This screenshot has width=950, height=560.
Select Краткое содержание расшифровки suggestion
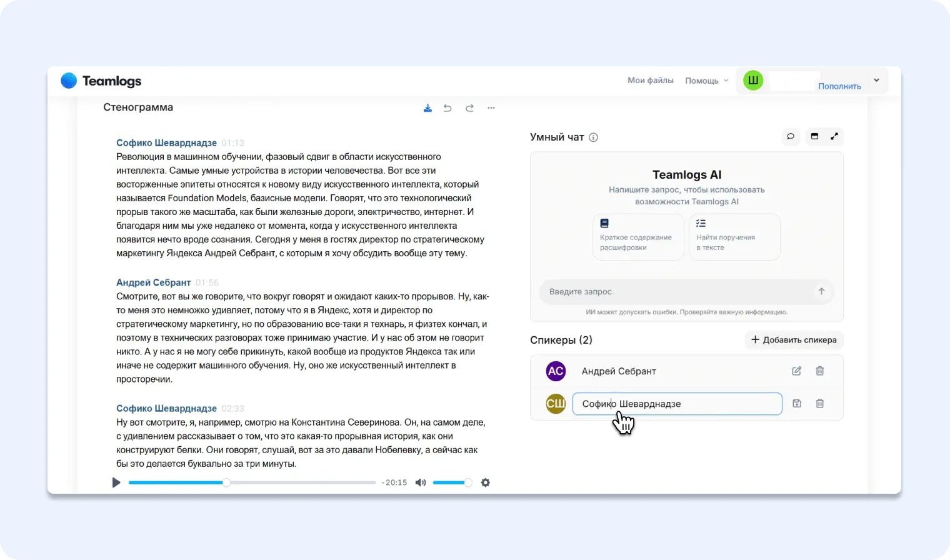638,237
